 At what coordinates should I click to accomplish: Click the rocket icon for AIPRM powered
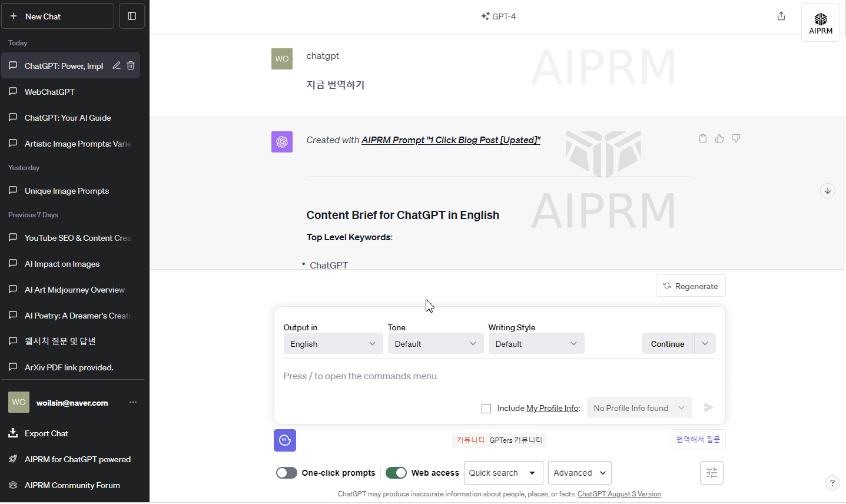coord(13,459)
